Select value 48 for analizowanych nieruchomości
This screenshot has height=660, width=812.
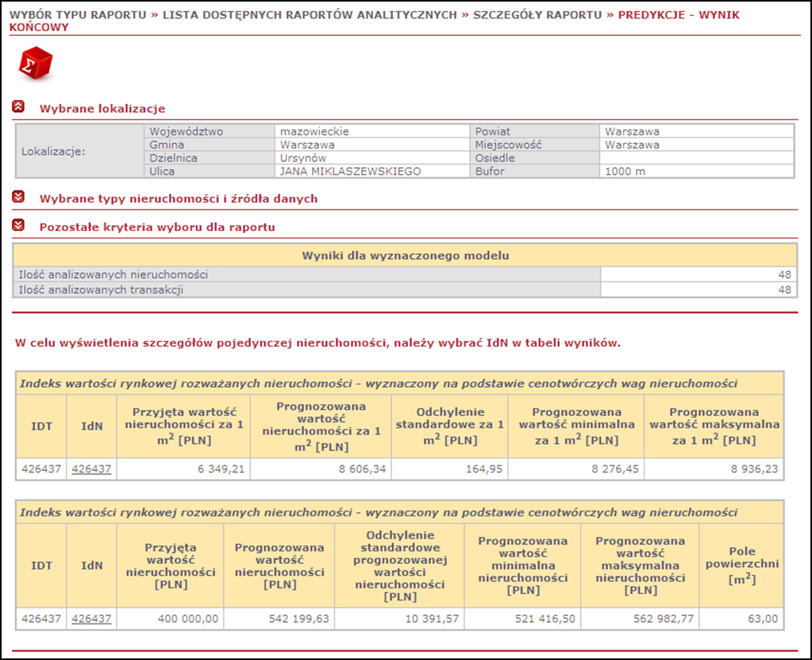pyautogui.click(x=698, y=275)
